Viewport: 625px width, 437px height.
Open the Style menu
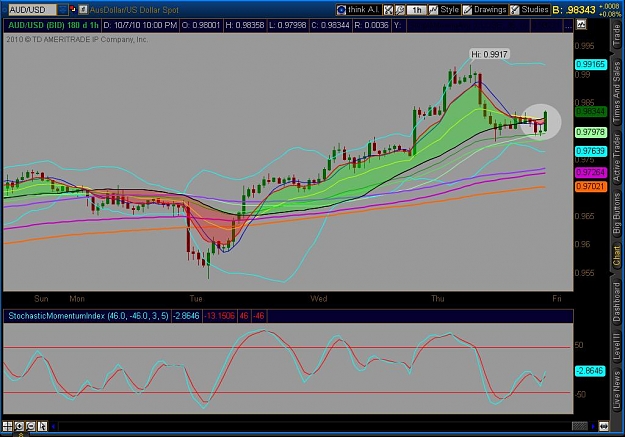click(x=444, y=10)
